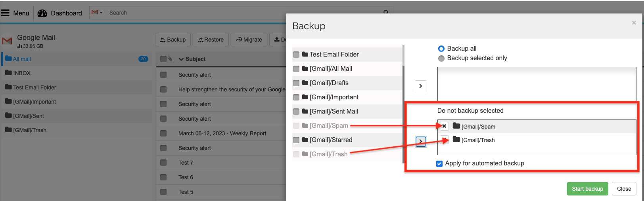Click the X remove icon beside [Gmail]/Spam
The image size is (644, 201).
pos(444,127)
